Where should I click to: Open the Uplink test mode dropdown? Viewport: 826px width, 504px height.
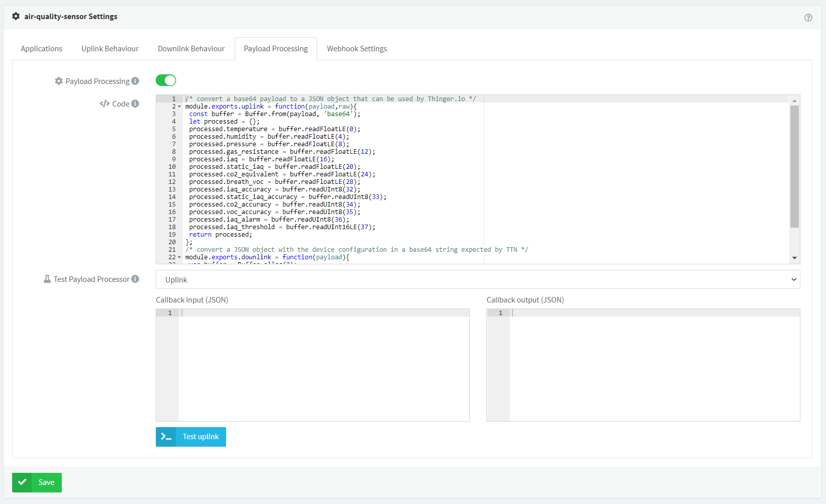tap(477, 279)
